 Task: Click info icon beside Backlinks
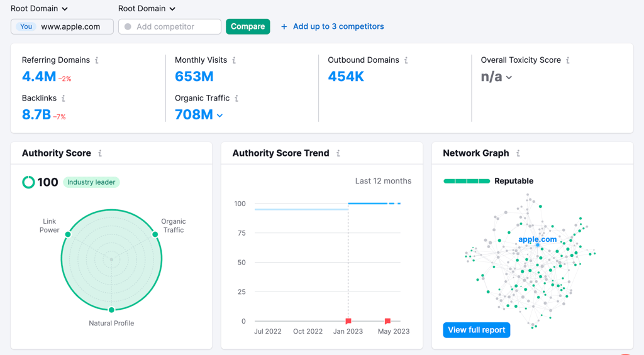(x=64, y=99)
